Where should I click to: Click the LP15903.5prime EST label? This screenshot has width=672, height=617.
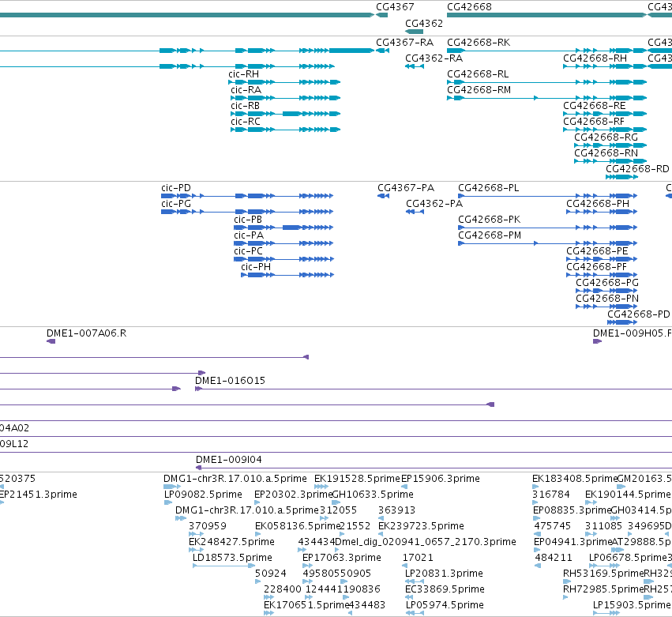(x=632, y=605)
